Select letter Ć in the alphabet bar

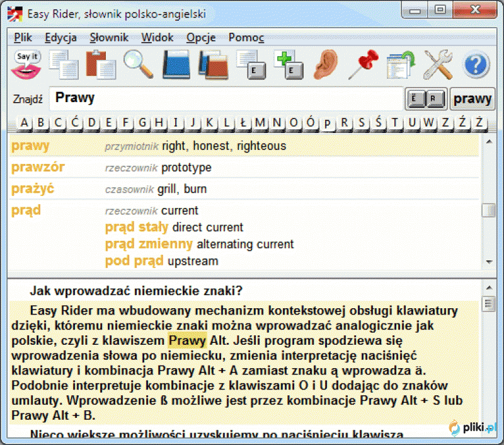point(74,123)
